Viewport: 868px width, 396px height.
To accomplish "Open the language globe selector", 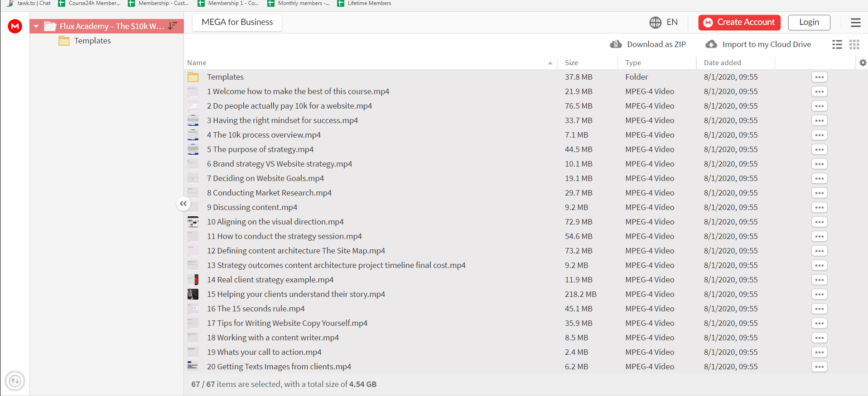I will coord(655,22).
